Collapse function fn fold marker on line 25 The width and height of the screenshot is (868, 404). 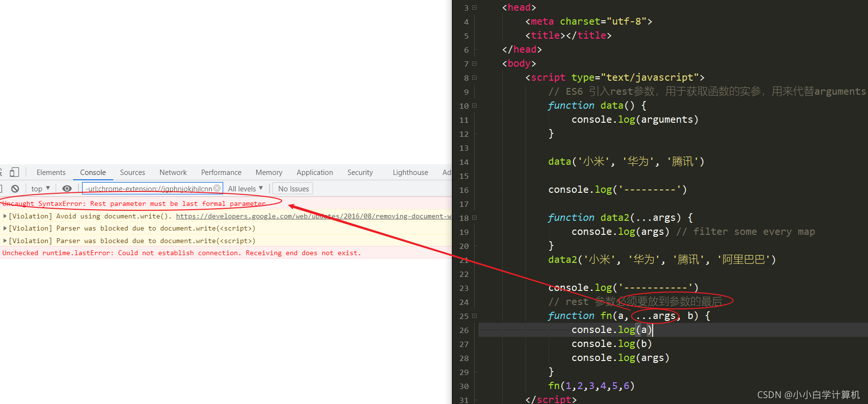tap(475, 316)
